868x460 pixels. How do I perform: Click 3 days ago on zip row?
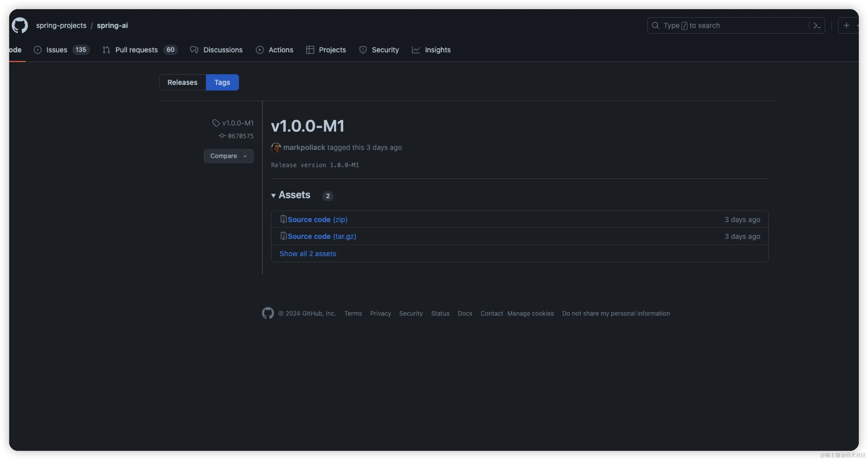tap(742, 220)
